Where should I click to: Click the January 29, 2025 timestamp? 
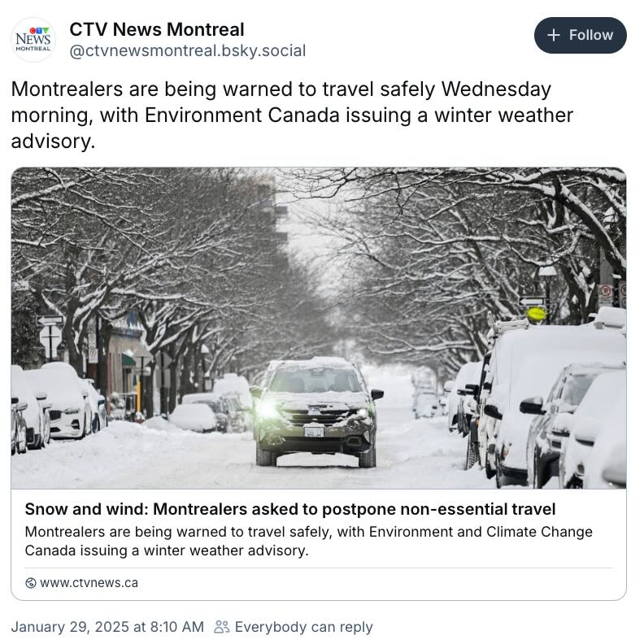pos(107,627)
